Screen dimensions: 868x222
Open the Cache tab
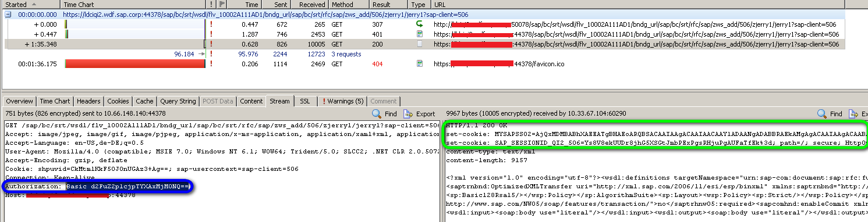144,101
